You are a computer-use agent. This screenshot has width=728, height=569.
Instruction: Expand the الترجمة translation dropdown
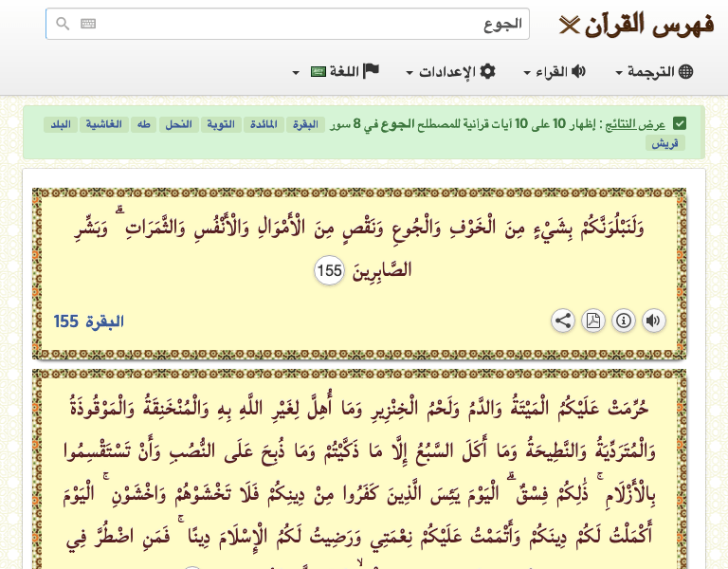coord(654,72)
